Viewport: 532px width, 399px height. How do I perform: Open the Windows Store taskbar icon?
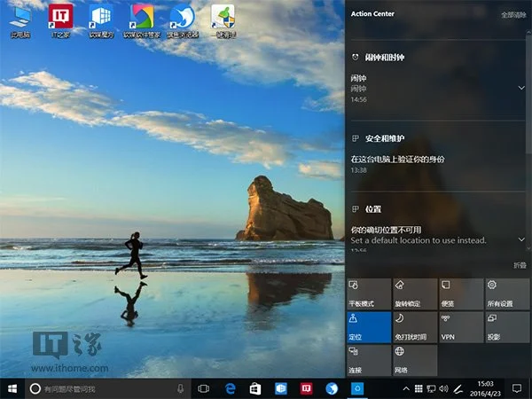[254, 388]
